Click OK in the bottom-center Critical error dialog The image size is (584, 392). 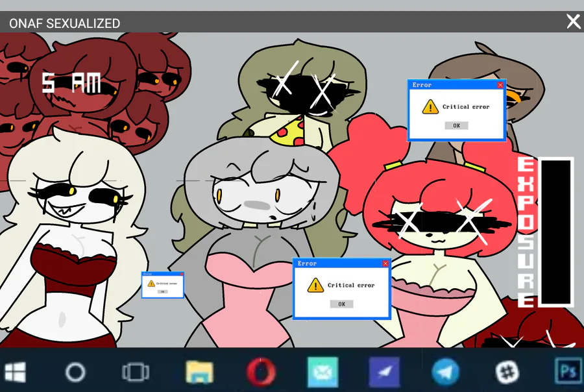coord(341,304)
